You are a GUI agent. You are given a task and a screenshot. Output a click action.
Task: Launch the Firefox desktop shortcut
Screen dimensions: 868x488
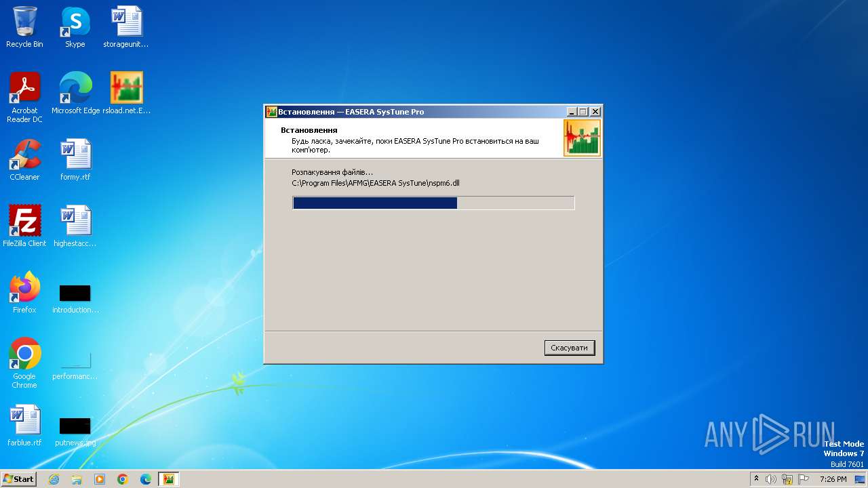pos(24,293)
